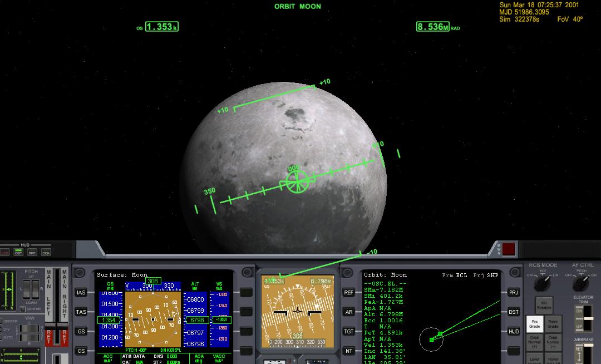Click PRJ projection button on Orbit MFD
The image size is (601, 364).
point(514,292)
